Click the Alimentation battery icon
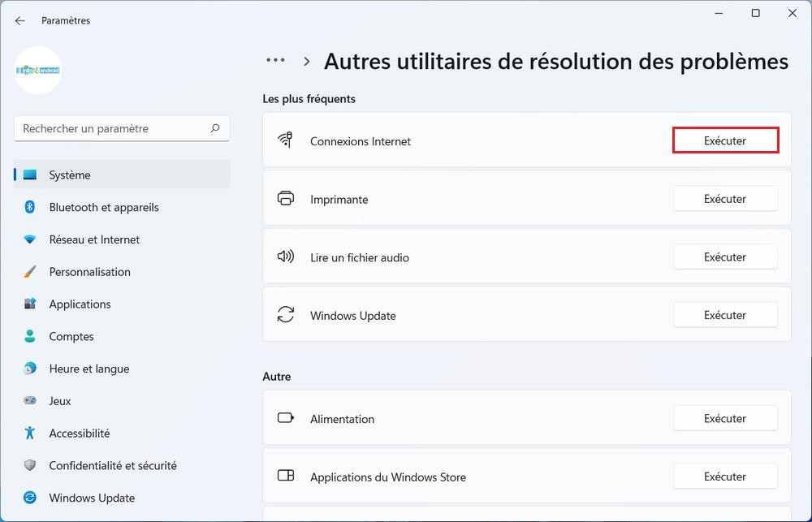 (x=285, y=417)
